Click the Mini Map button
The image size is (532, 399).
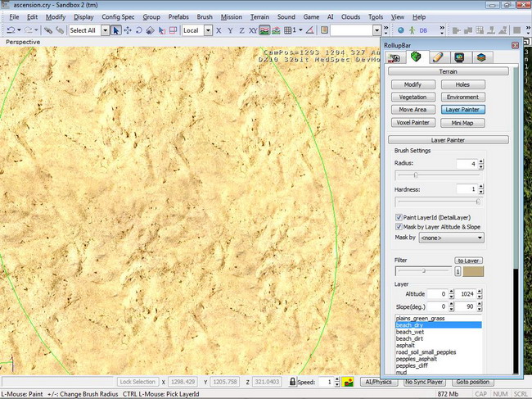click(462, 123)
